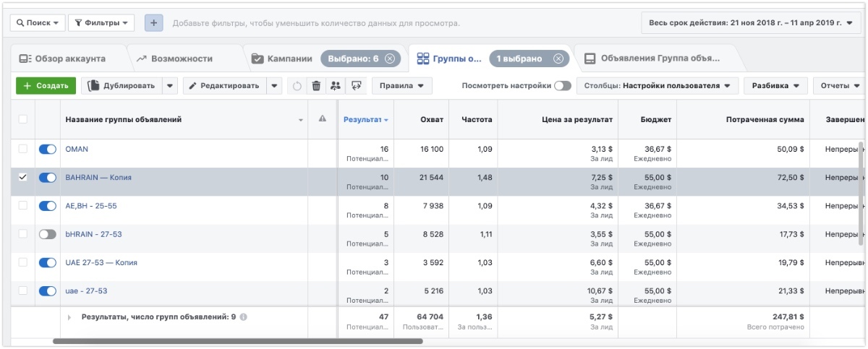Image resolution: width=868 pixels, height=349 pixels.
Task: Expand the Результаты summary row triangle
Action: coord(70,317)
